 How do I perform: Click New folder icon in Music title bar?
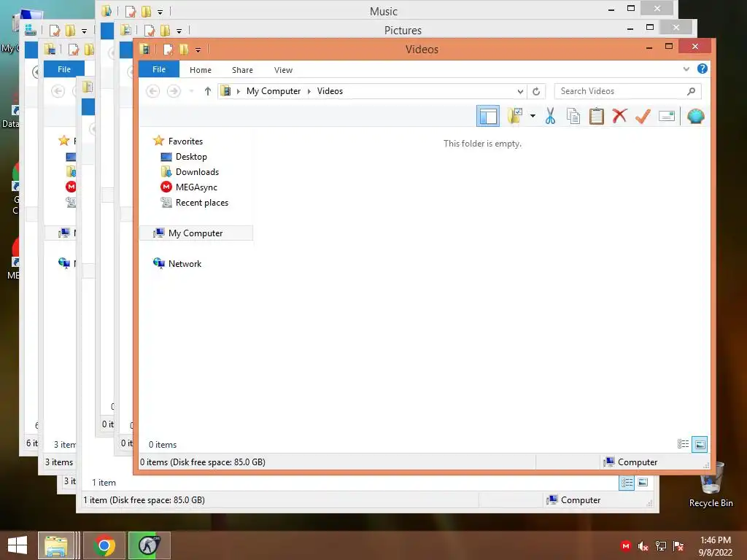click(146, 11)
